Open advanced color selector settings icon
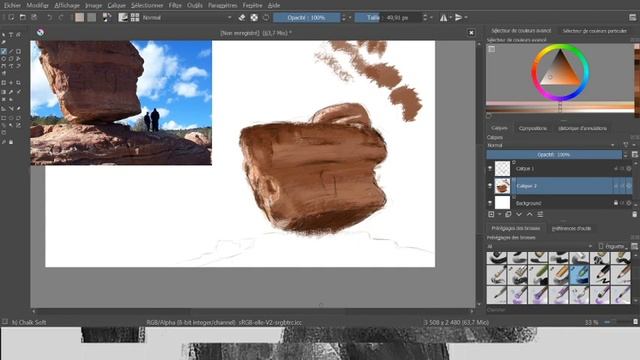The image size is (640, 360). tap(492, 49)
